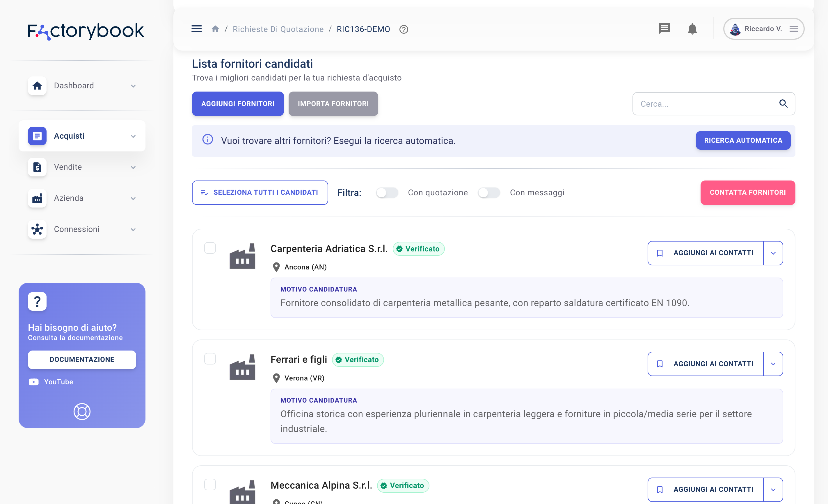828x504 pixels.
Task: Click the Aggiungi Fornitori button
Action: 238,104
